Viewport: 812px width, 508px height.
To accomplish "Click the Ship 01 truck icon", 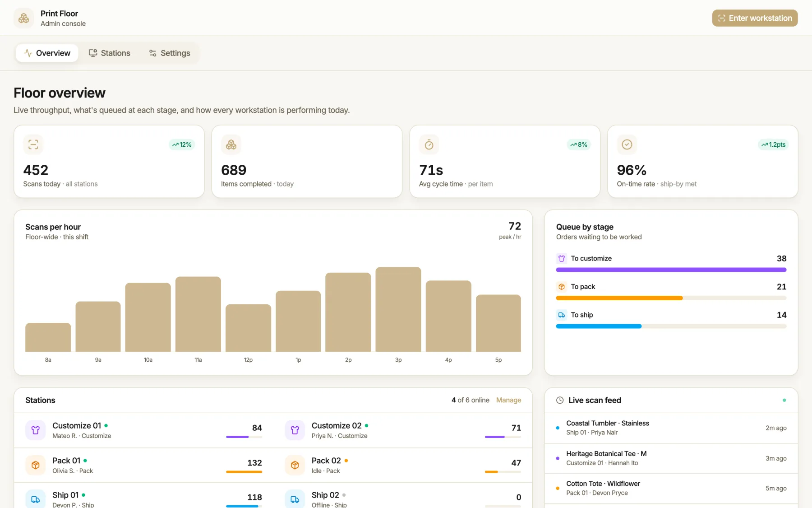I will [x=36, y=499].
